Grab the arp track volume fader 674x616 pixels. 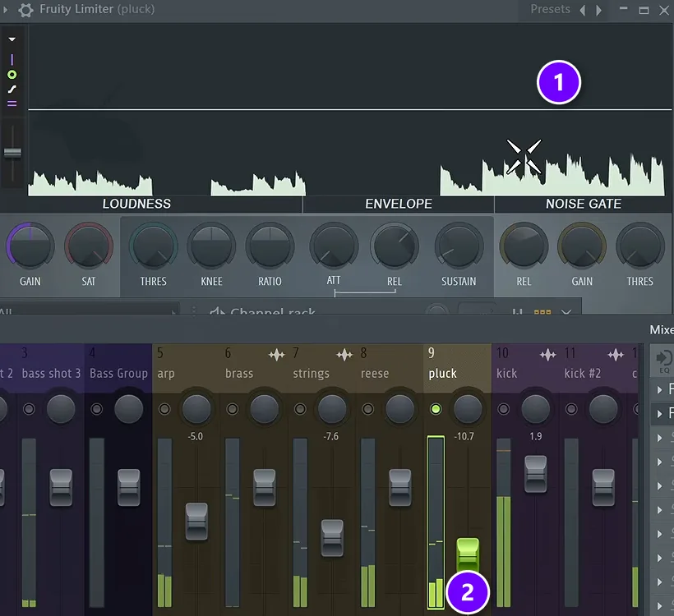coord(196,522)
